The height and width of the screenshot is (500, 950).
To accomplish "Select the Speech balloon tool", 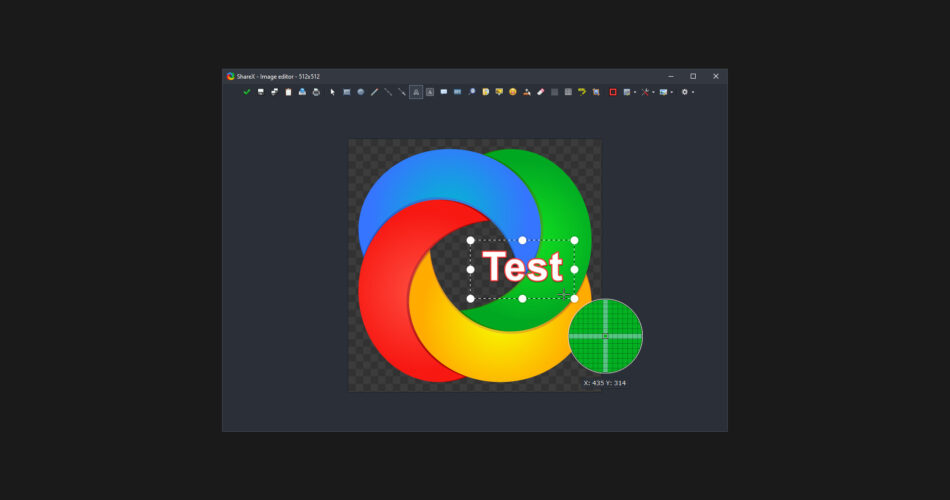I will pos(444,92).
